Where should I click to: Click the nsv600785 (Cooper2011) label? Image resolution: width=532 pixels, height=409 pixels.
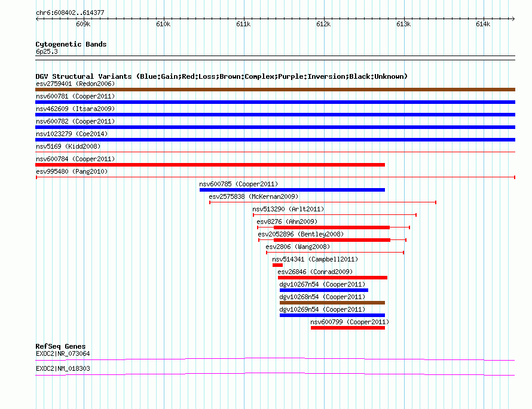(x=239, y=184)
